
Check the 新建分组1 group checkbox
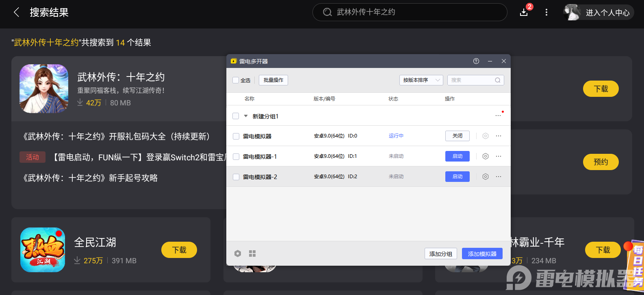coord(236,116)
